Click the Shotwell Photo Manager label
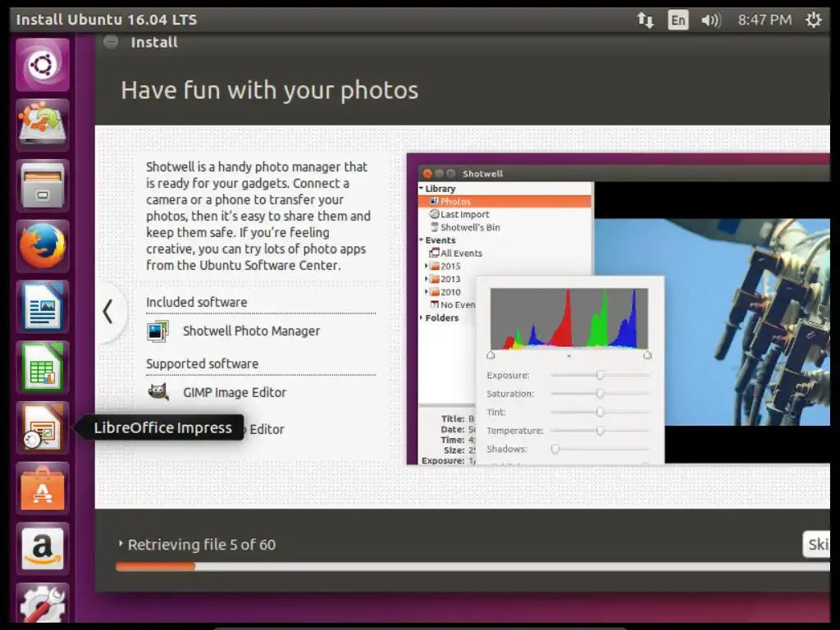The image size is (840, 630). pyautogui.click(x=251, y=331)
